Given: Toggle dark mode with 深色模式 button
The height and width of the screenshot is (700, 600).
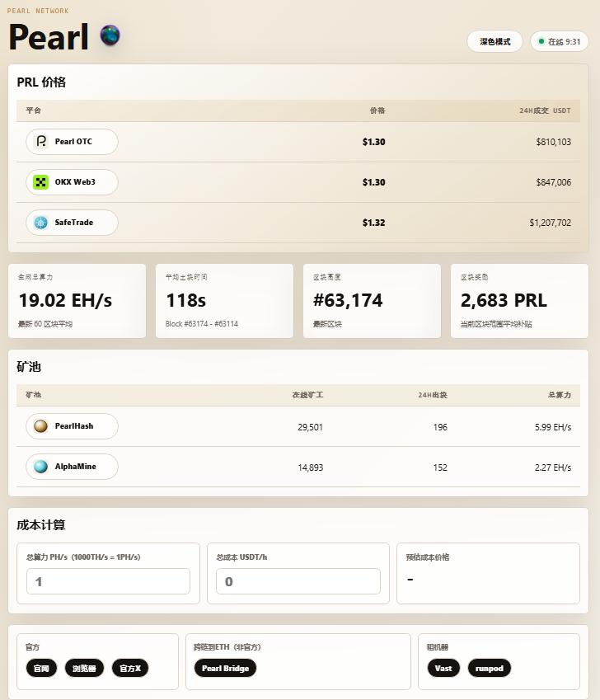Looking at the screenshot, I should click(495, 41).
